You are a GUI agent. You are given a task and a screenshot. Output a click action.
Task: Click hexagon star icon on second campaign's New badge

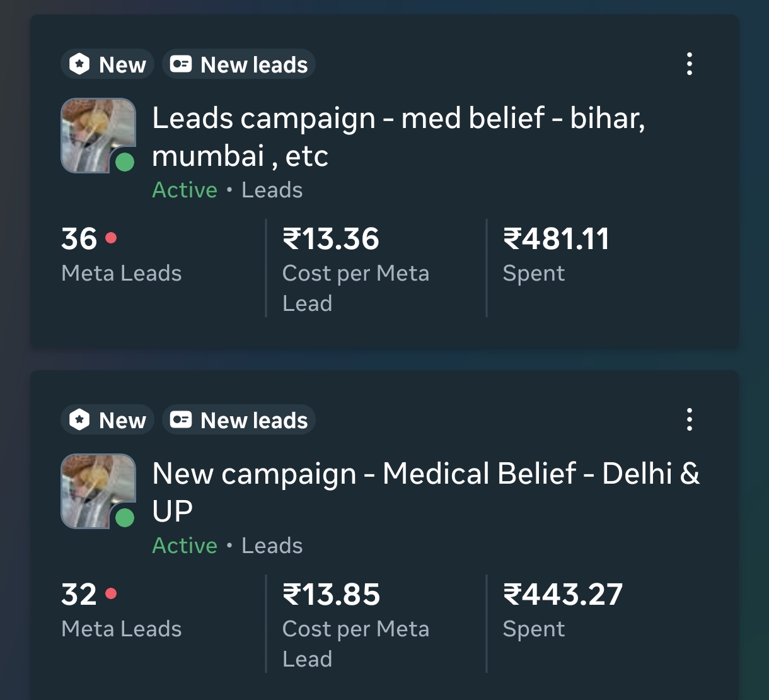[79, 420]
